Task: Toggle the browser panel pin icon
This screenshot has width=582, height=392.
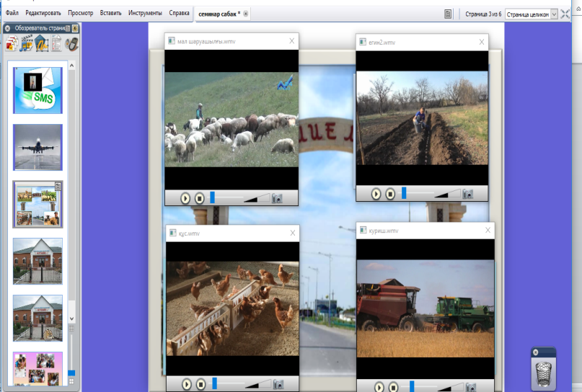Action: pyautogui.click(x=75, y=28)
